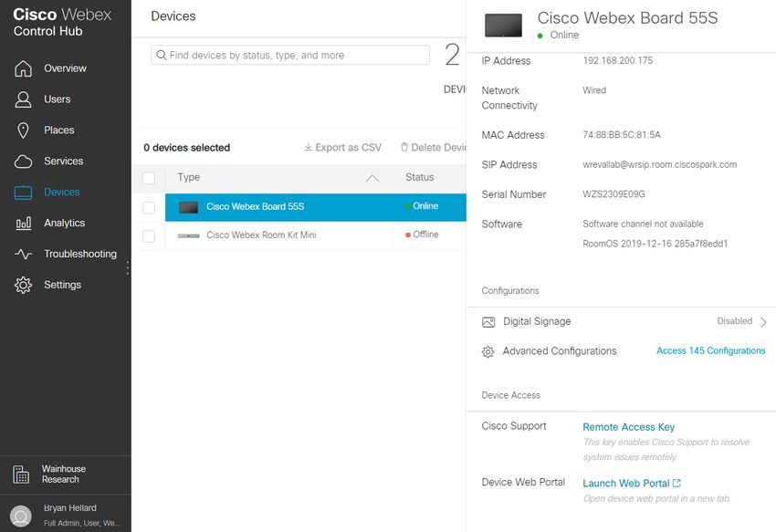Click the Digital Signage label
The width and height of the screenshot is (776, 532).
point(537,322)
